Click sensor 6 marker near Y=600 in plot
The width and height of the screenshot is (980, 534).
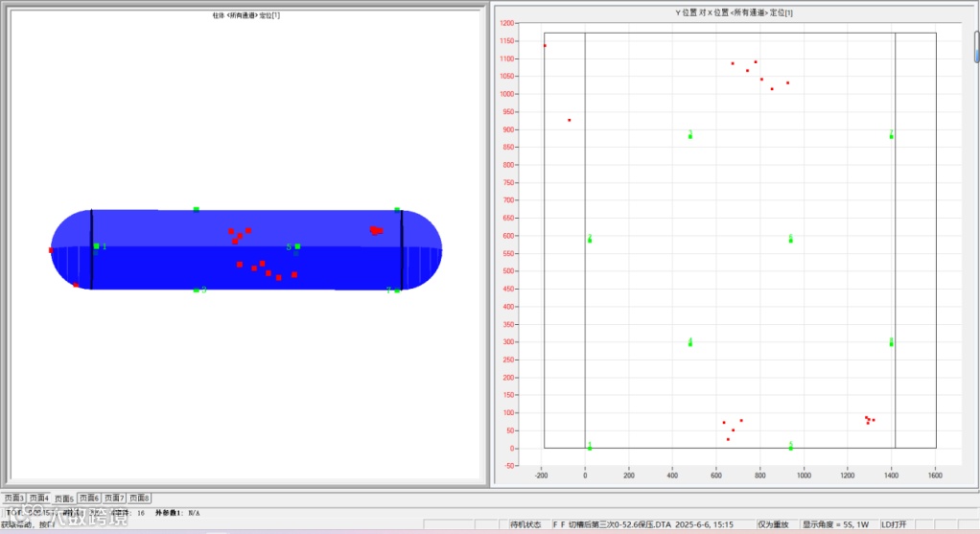pos(791,240)
